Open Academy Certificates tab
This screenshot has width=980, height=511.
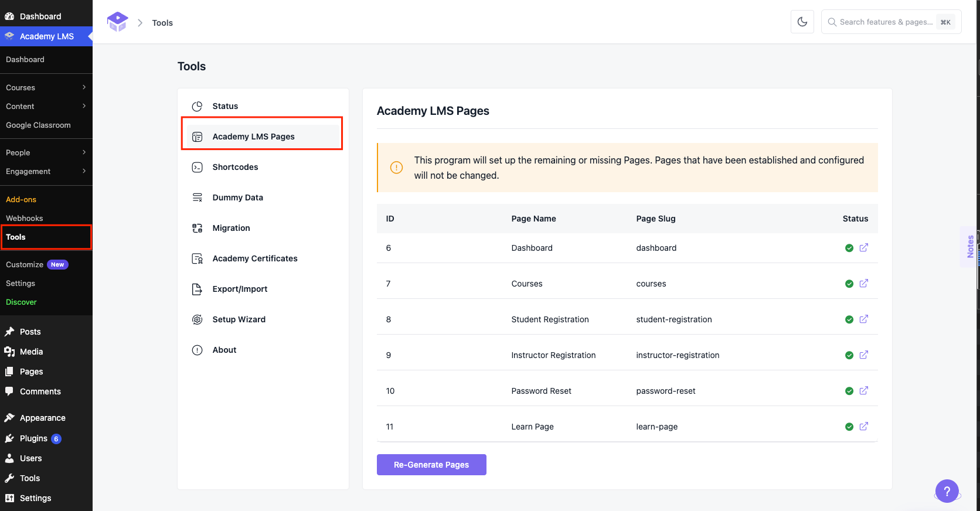[263, 258]
